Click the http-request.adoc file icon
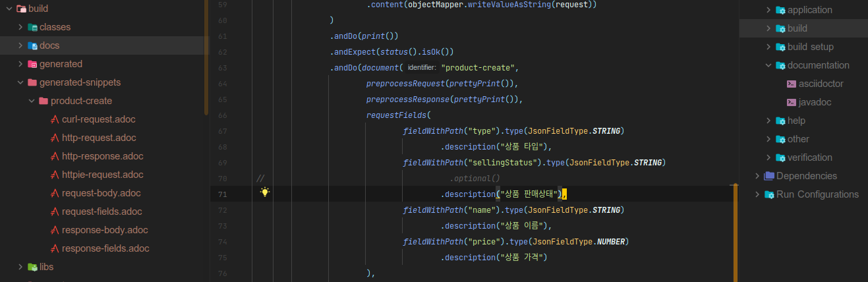 point(55,138)
